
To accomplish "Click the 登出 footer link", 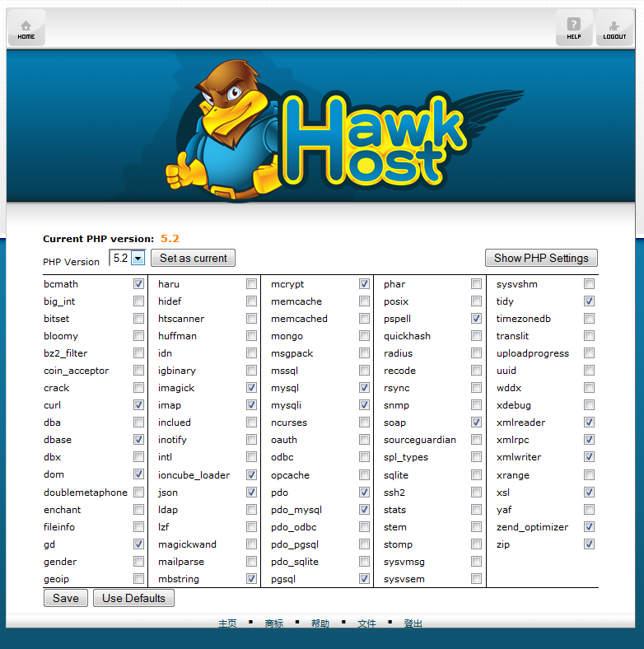I will (x=413, y=623).
